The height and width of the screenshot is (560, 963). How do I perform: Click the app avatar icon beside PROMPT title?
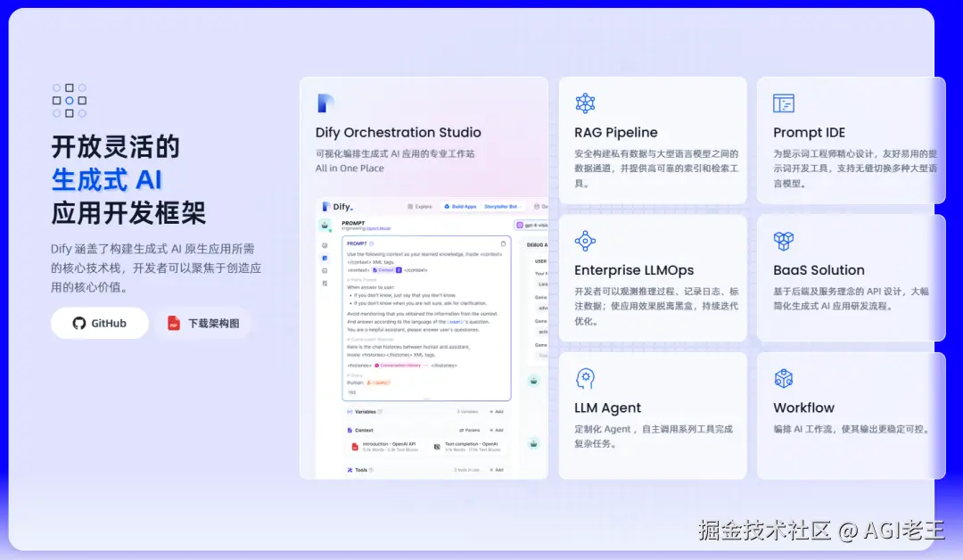point(325,226)
